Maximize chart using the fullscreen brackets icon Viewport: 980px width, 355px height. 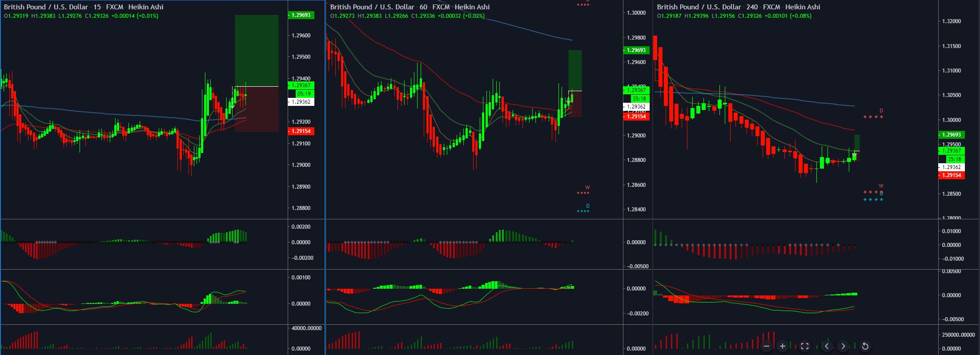pos(804,346)
